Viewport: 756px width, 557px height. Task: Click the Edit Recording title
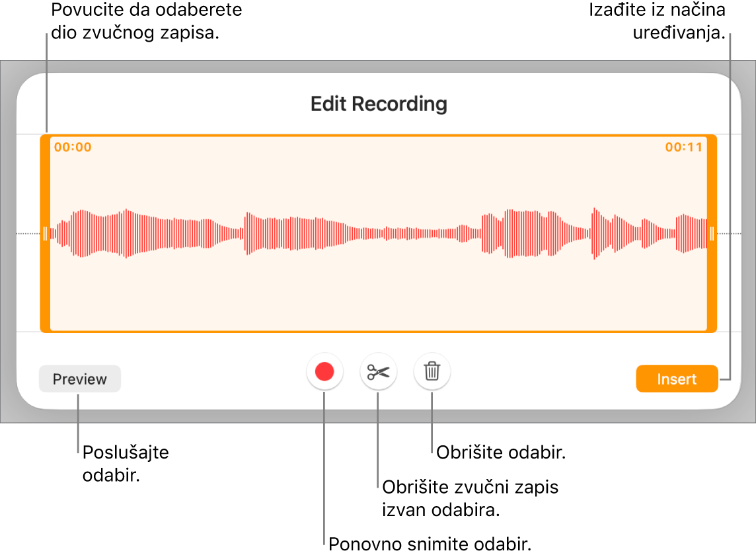(x=379, y=104)
